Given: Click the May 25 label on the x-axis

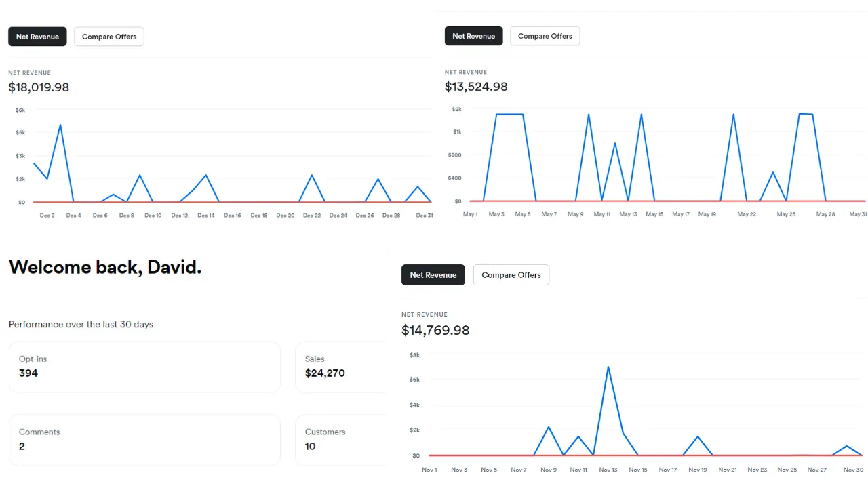Looking at the screenshot, I should coord(786,214).
